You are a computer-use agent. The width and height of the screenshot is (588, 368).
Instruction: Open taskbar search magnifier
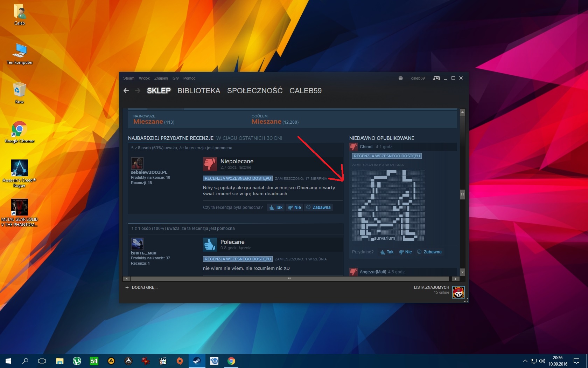pos(25,361)
